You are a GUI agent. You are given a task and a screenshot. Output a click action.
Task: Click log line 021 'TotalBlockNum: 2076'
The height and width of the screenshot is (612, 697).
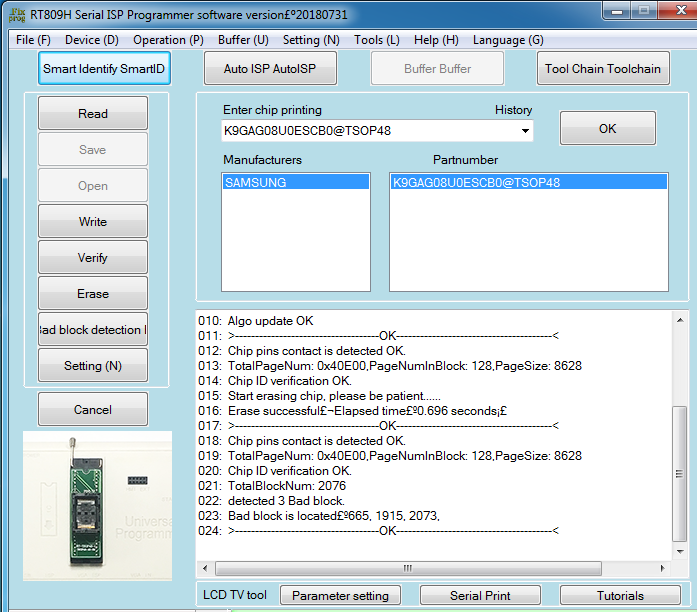pos(272,486)
